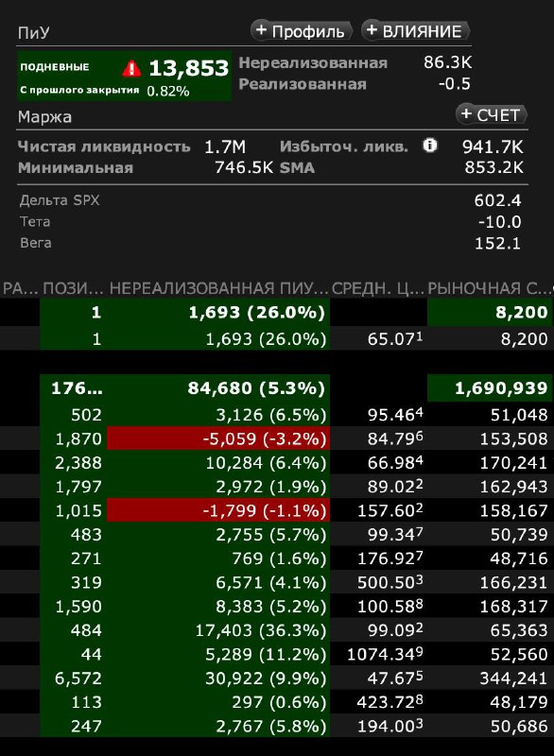The width and height of the screenshot is (554, 756).
Task: Select the row with average price 1074.34
Action: pos(277,654)
